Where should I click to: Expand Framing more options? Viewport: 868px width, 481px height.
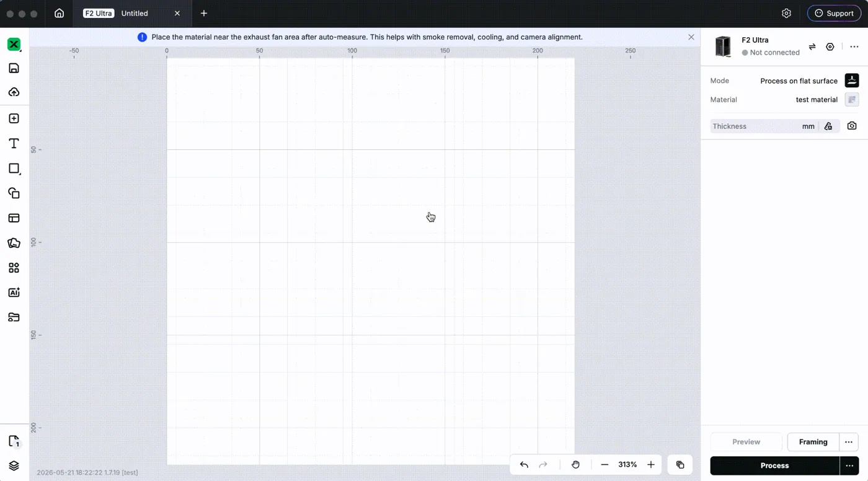[849, 442]
